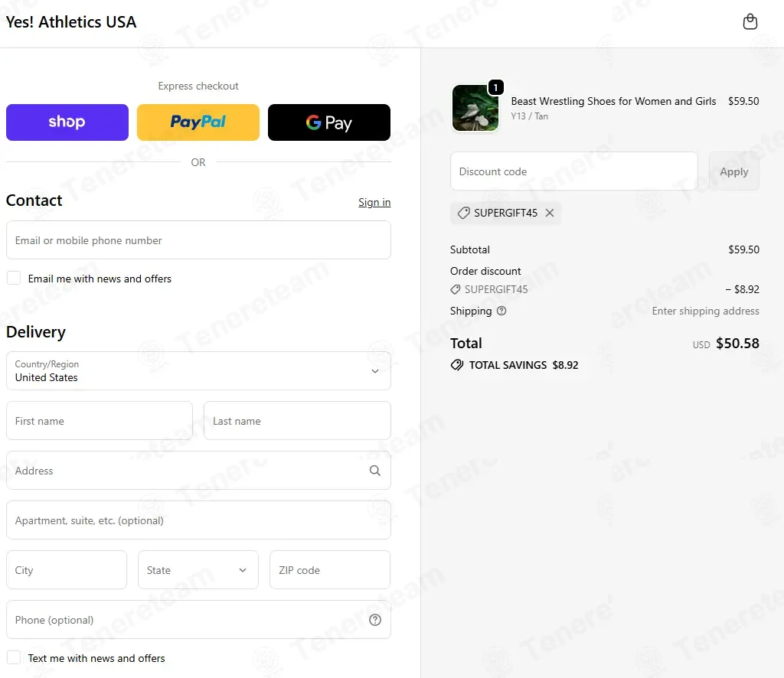
Task: Enable Email me with news and offers
Action: click(14, 278)
